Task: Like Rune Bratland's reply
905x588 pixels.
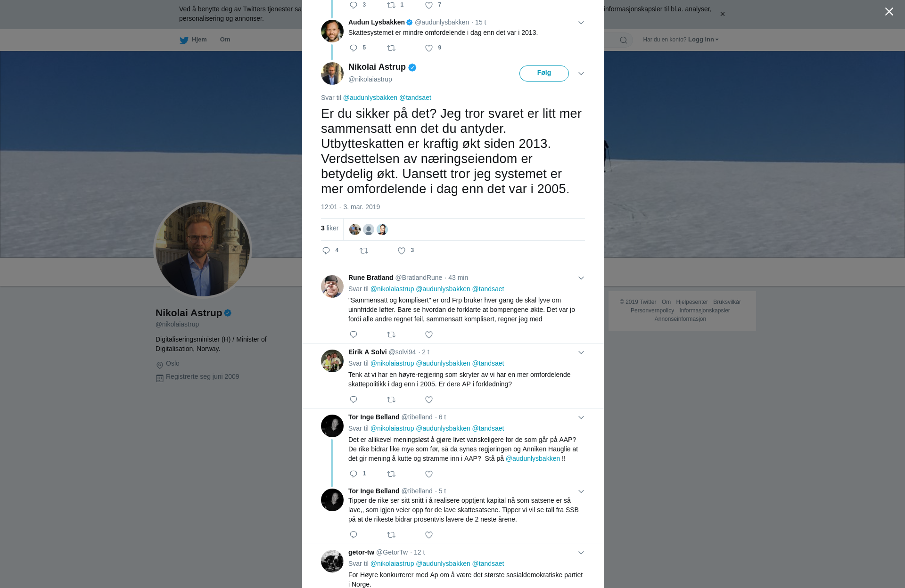Action: click(429, 335)
